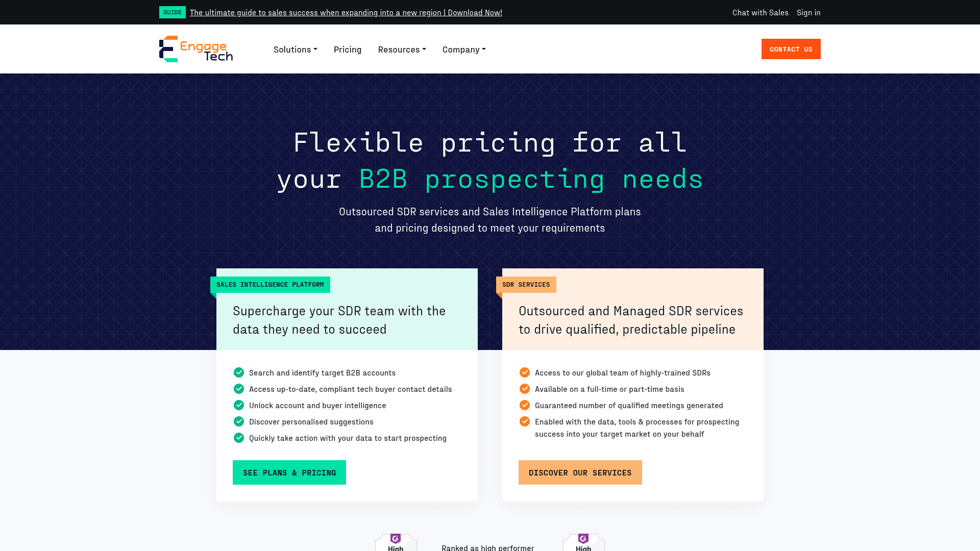Select the Pricing menu item
Image resolution: width=980 pixels, height=551 pixels.
(347, 48)
